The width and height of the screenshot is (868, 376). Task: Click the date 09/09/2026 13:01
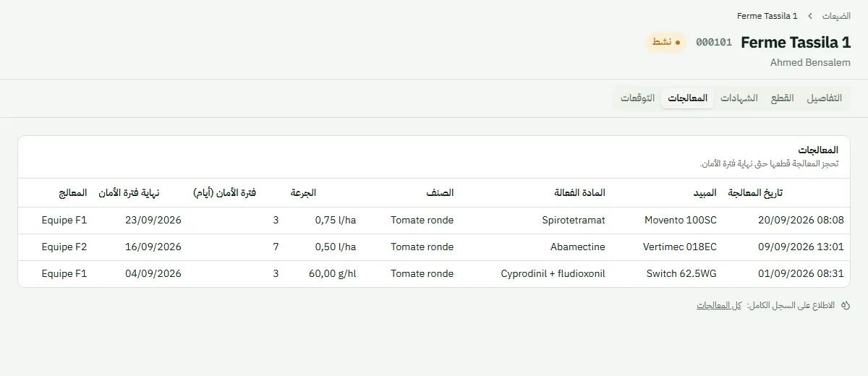pos(801,247)
